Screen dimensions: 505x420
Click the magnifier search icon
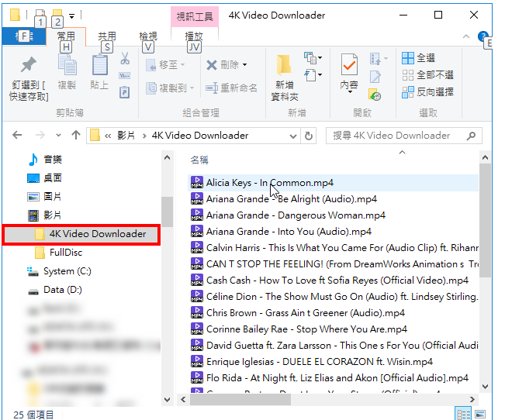tap(472, 136)
